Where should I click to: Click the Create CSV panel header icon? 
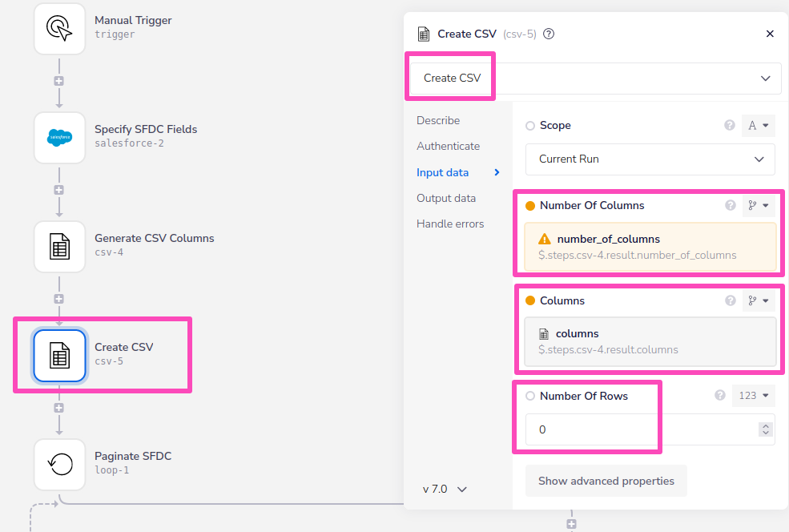[423, 34]
